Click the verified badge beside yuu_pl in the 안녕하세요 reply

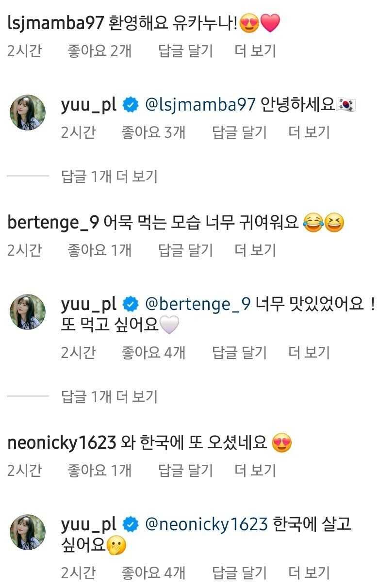(130, 105)
